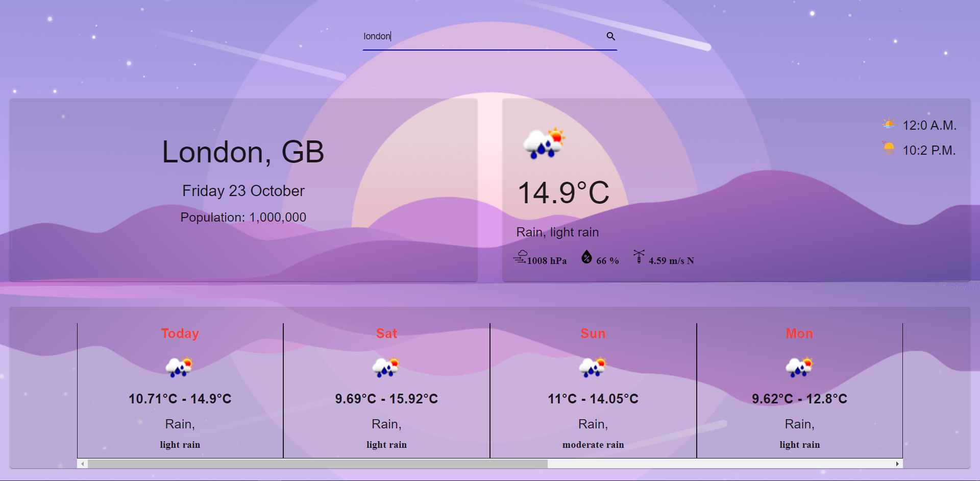Click the large current weather rain icon
980x481 pixels.
[545, 143]
